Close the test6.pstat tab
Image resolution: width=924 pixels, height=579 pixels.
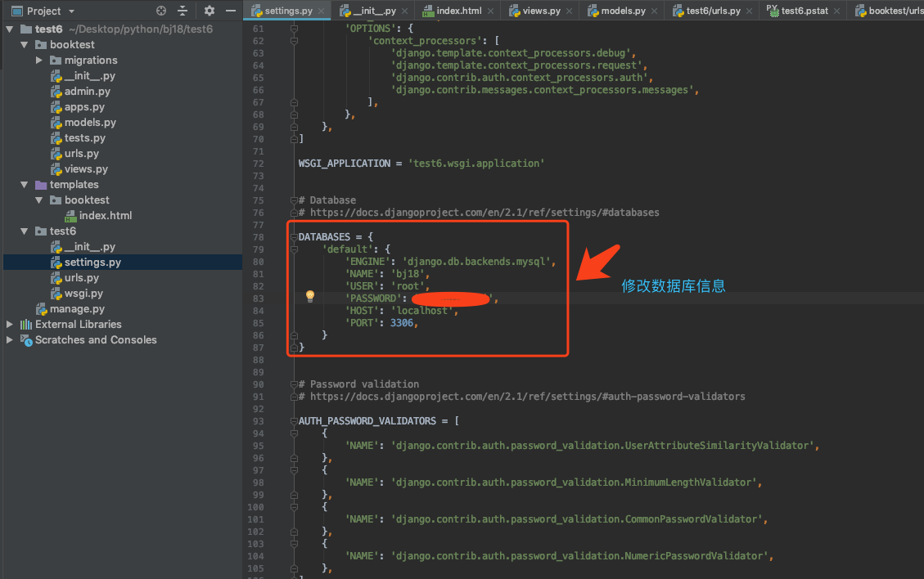[836, 11]
